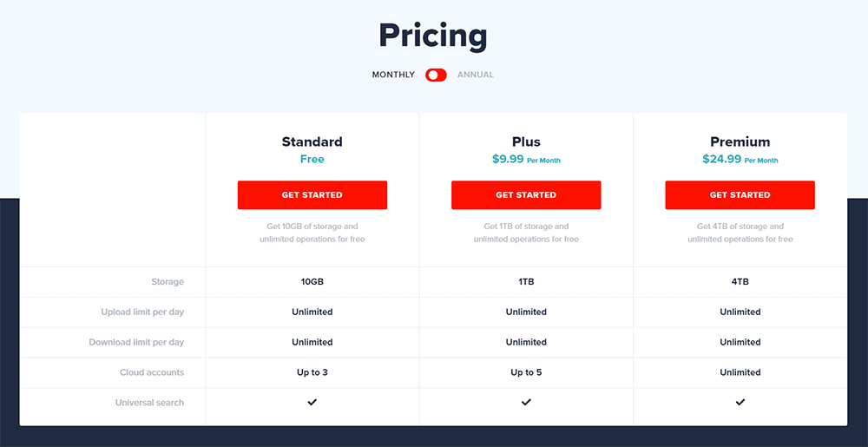
Task: Click the Cloud accounts row label
Action: click(152, 372)
